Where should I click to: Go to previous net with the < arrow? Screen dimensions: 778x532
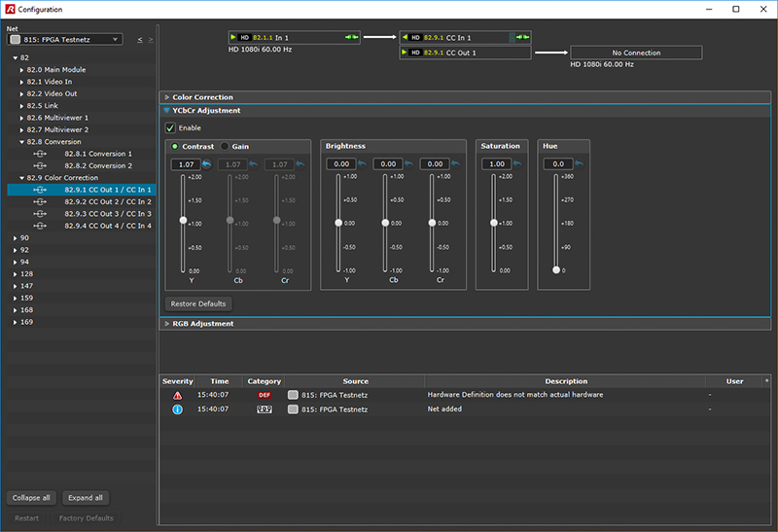(x=140, y=40)
